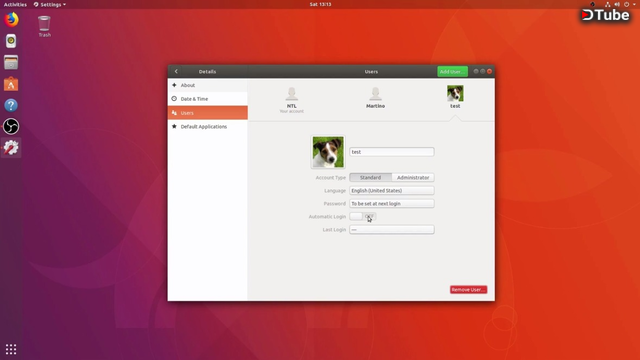Open Firefox from the dock
Image resolution: width=640 pixels, height=360 pixels.
point(11,20)
